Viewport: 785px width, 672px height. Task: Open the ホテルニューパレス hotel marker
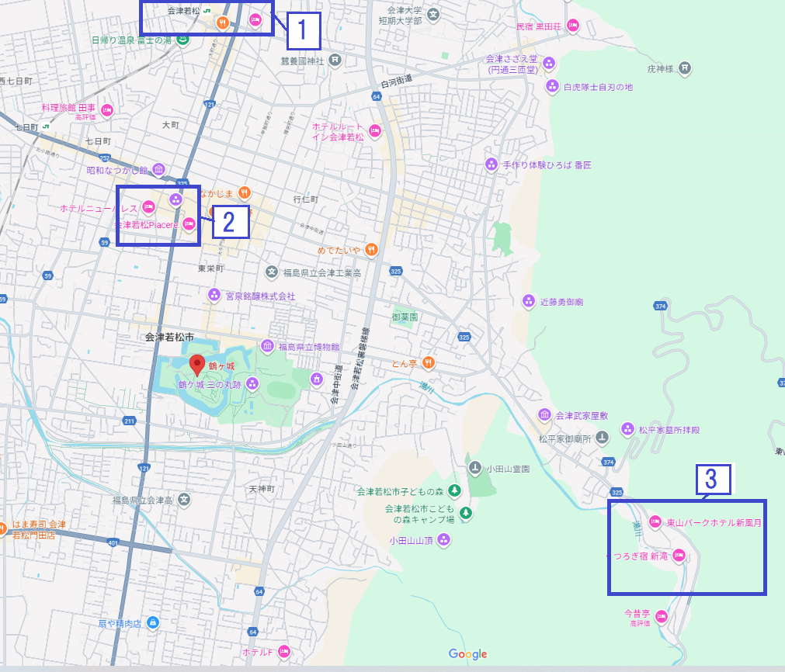click(148, 207)
